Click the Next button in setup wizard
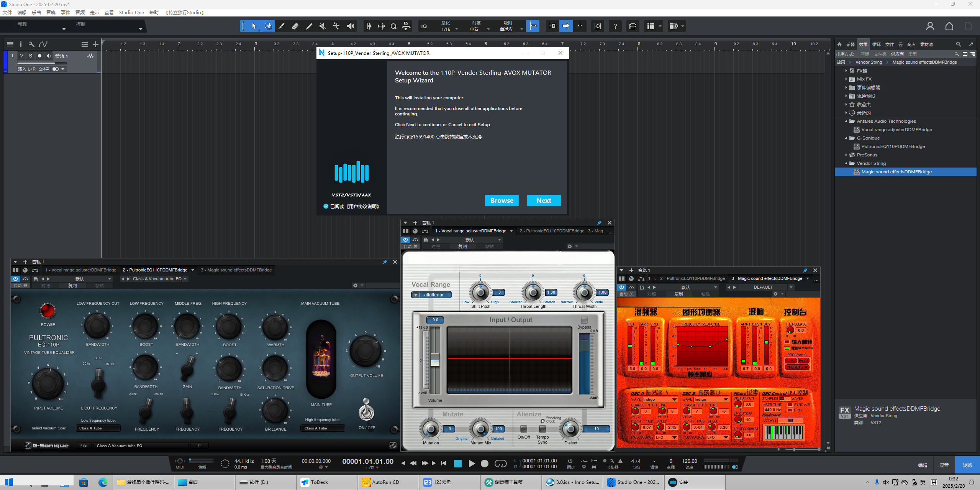 544,201
